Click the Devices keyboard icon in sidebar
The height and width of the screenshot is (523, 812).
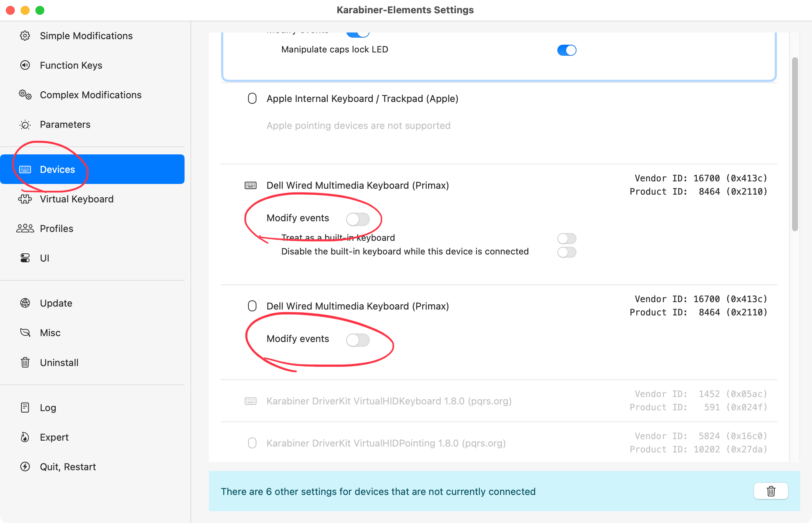[x=25, y=170]
